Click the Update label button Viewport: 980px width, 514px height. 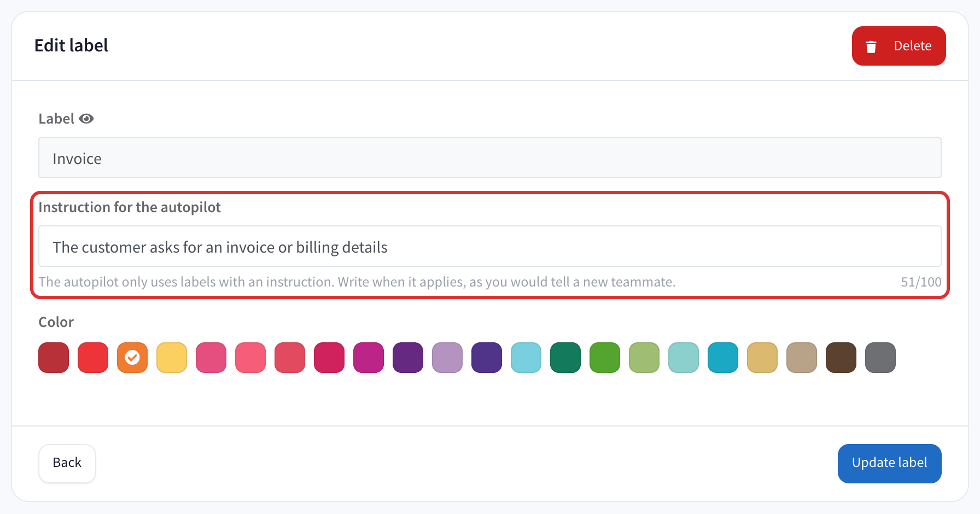[889, 463]
